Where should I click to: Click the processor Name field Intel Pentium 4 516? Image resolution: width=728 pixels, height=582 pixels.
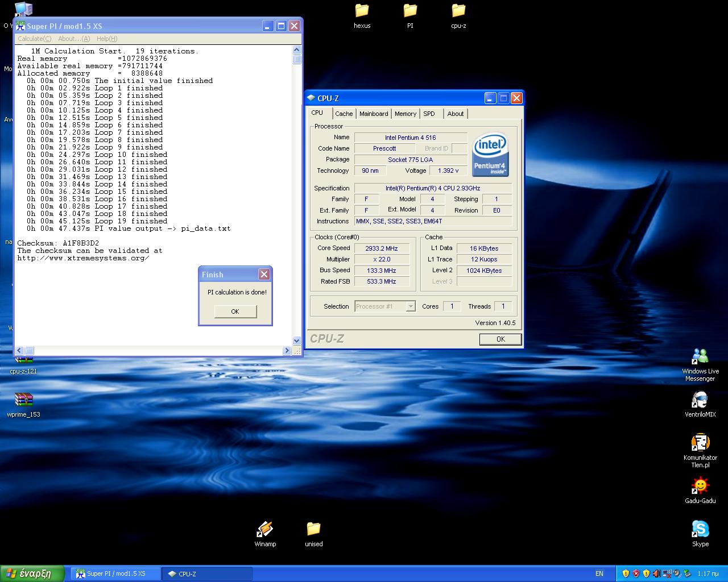[x=411, y=138]
